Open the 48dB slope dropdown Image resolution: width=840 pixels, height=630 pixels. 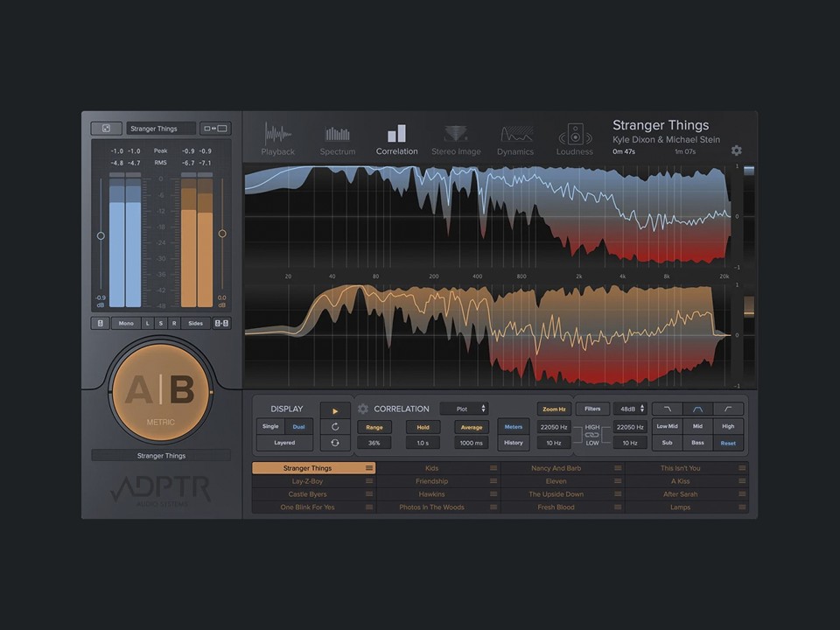click(x=630, y=409)
